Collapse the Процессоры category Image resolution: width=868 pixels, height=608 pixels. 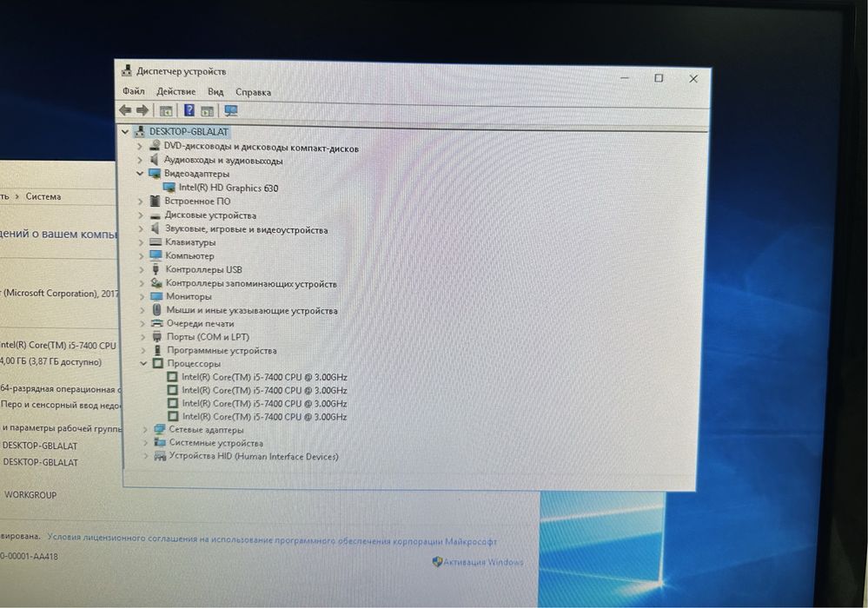pos(143,363)
